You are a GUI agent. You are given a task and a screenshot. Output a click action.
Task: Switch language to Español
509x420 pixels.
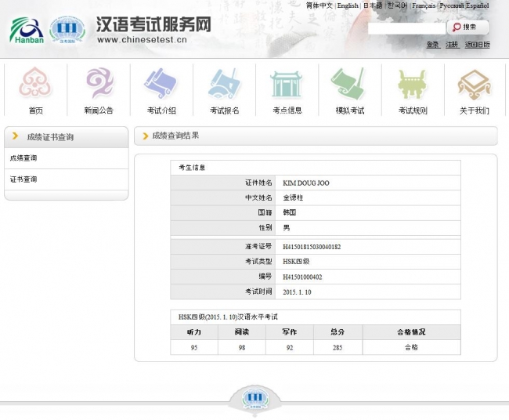click(x=478, y=5)
